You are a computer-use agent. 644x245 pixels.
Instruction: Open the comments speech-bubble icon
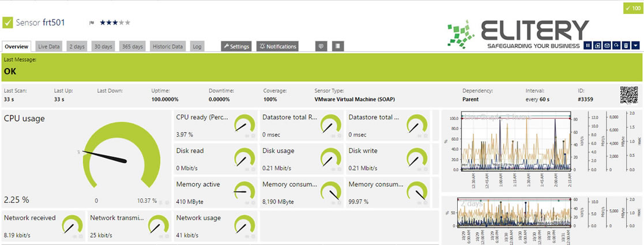(x=322, y=46)
